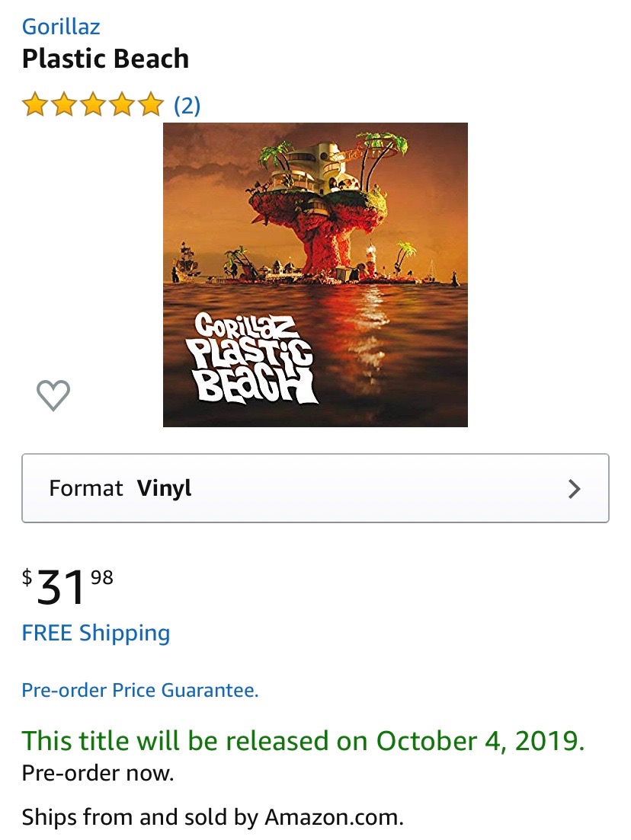This screenshot has width=631, height=840.
Task: Click the chevron arrow in Format box
Action: pos(574,489)
